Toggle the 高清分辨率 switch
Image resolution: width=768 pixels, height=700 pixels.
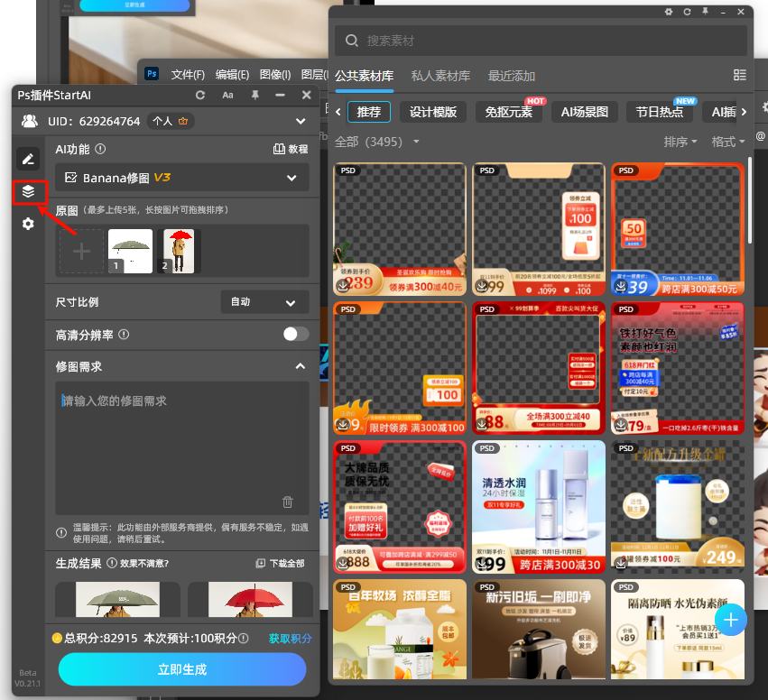[x=295, y=334]
